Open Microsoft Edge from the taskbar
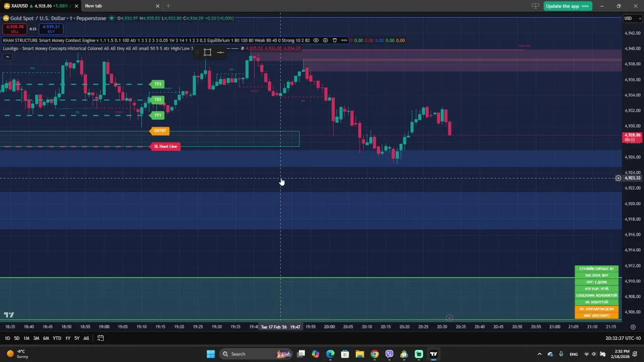644x362 pixels. coord(330,354)
